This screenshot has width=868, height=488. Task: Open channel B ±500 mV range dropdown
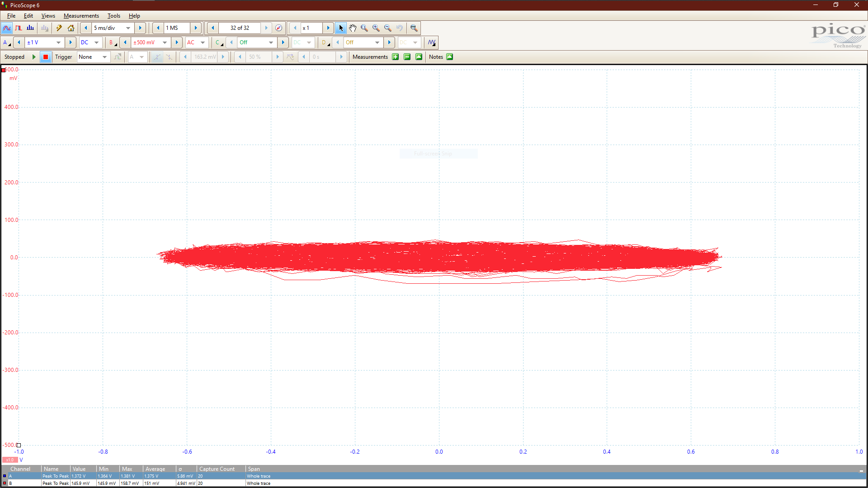tap(165, 42)
